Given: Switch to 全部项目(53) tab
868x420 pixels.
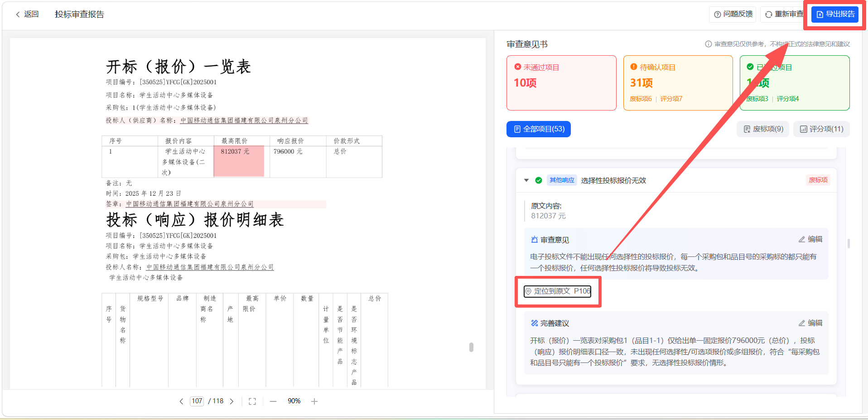Looking at the screenshot, I should click(x=539, y=129).
